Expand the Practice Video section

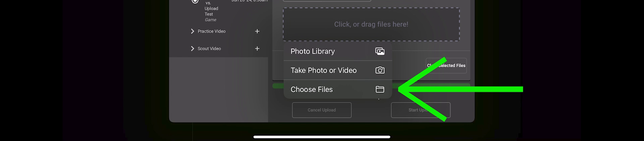coord(193,31)
